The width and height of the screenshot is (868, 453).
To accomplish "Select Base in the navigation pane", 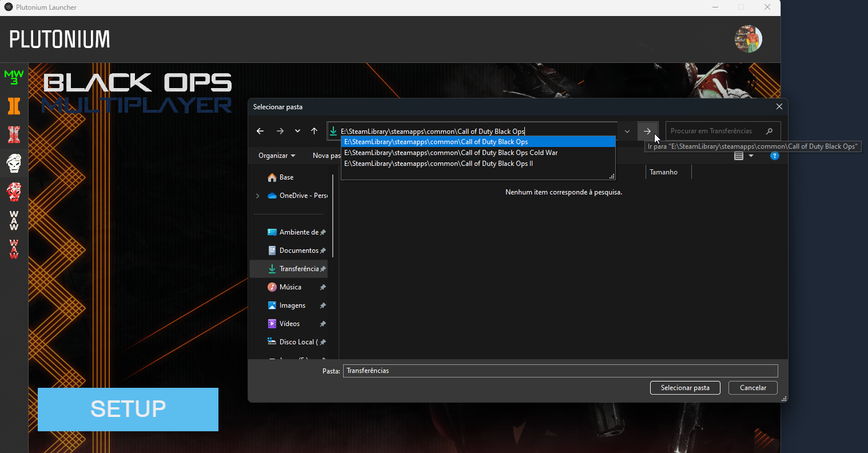I will (x=286, y=177).
